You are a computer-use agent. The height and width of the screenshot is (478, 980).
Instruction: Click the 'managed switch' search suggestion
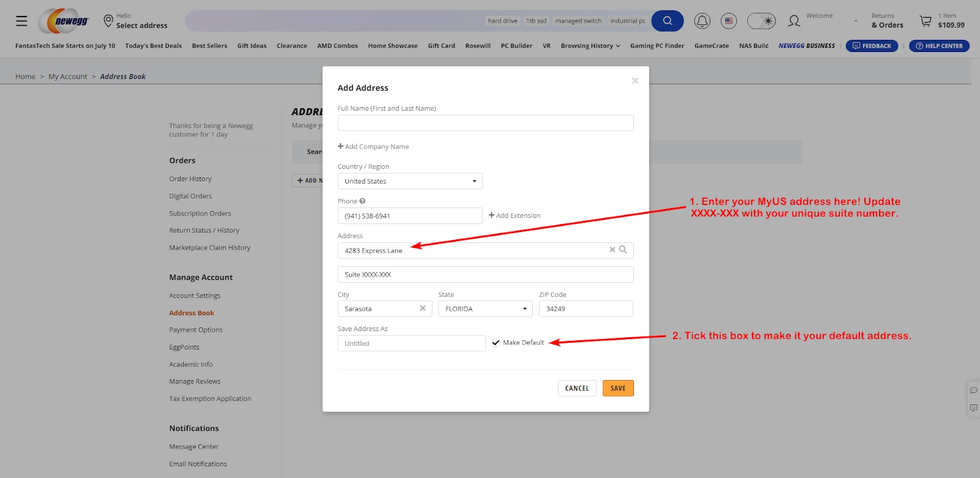coord(578,21)
